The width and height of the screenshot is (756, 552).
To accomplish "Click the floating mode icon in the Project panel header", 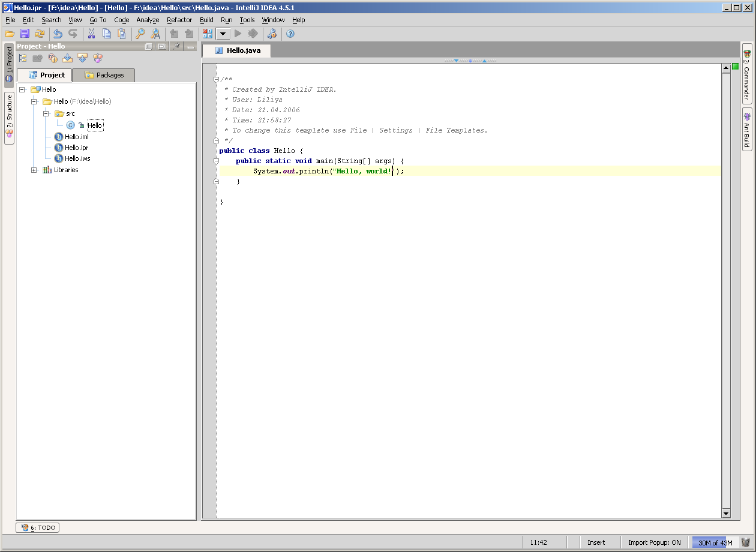I will coord(149,46).
